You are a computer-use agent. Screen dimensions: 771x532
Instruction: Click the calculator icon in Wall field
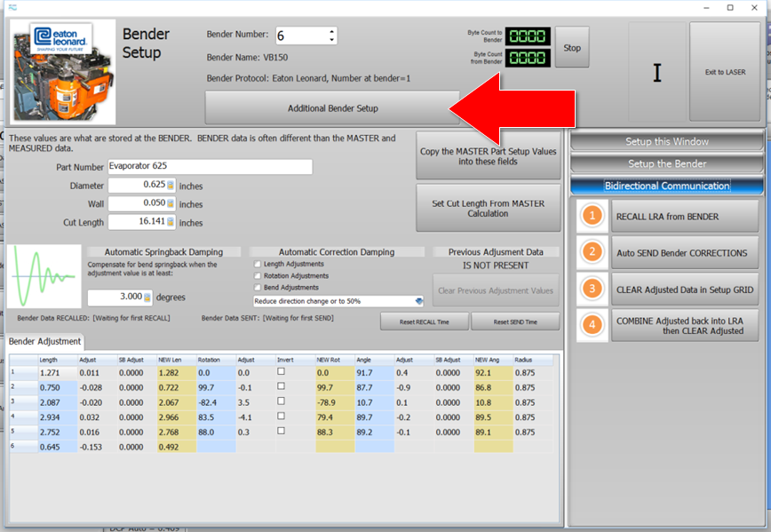[171, 204]
